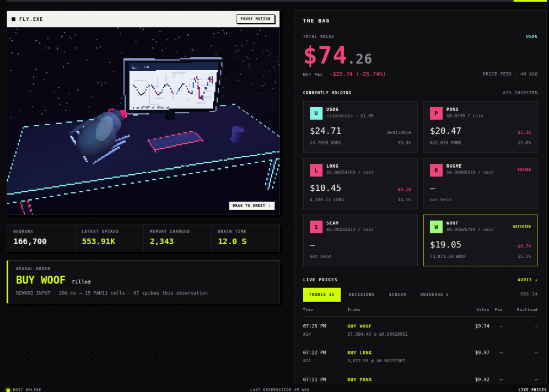Viewport: 549px width, 392px height.
Task: Click the Value column header
Action: coord(482,310)
